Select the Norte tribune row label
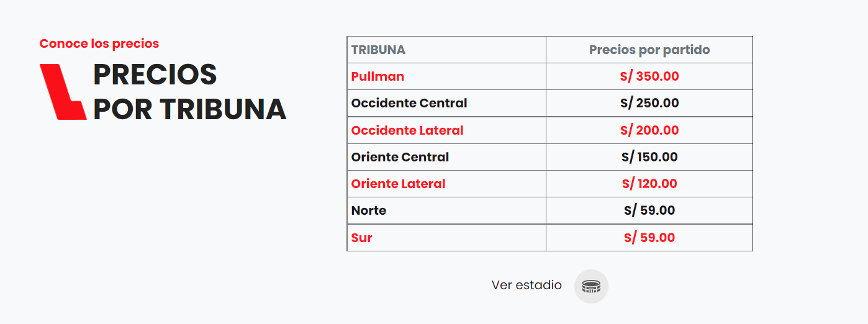This screenshot has width=868, height=324. pyautogui.click(x=369, y=210)
